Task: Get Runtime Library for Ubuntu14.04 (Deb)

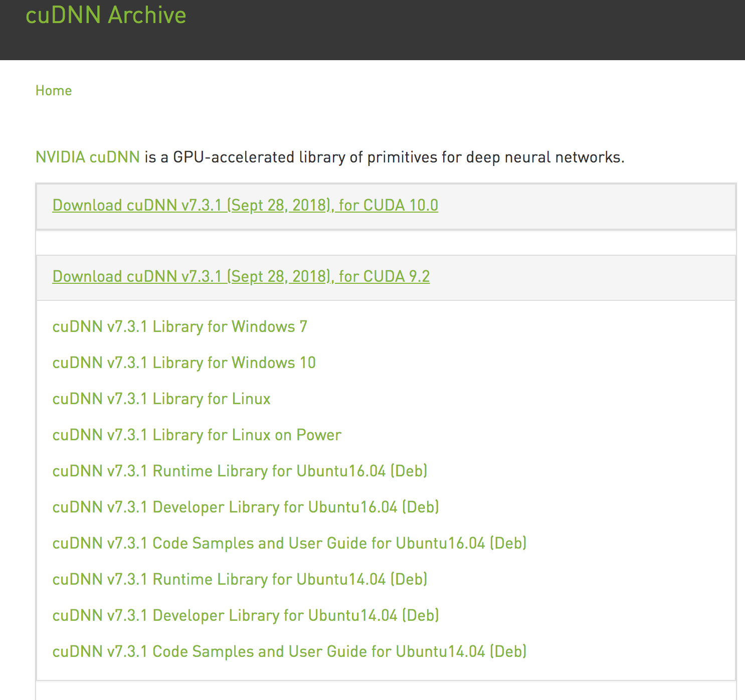Action: [x=240, y=580]
